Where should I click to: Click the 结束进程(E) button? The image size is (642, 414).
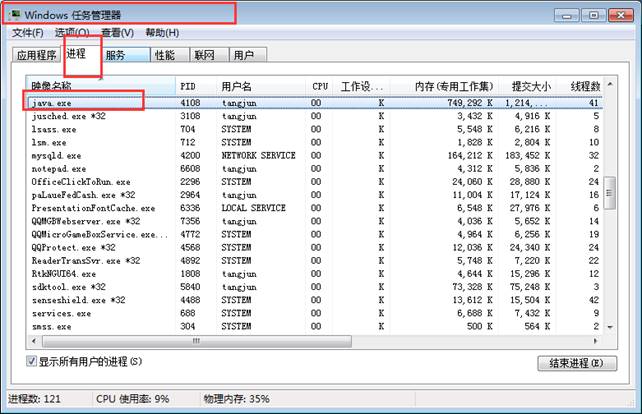(577, 363)
